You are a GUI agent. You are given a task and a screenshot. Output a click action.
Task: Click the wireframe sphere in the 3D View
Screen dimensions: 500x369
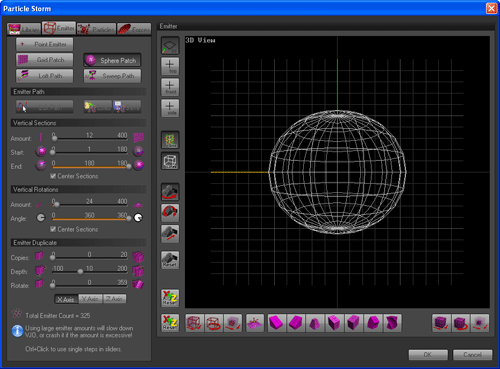337,172
